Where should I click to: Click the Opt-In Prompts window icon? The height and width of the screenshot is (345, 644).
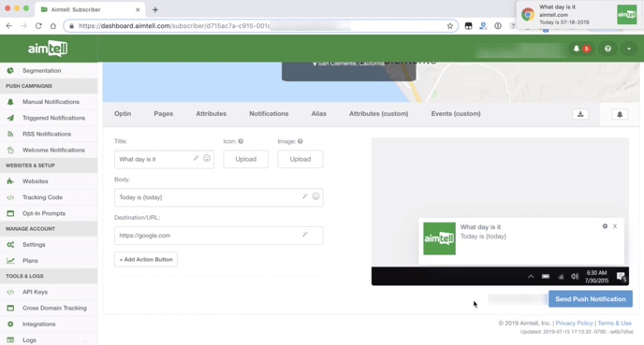(x=10, y=213)
